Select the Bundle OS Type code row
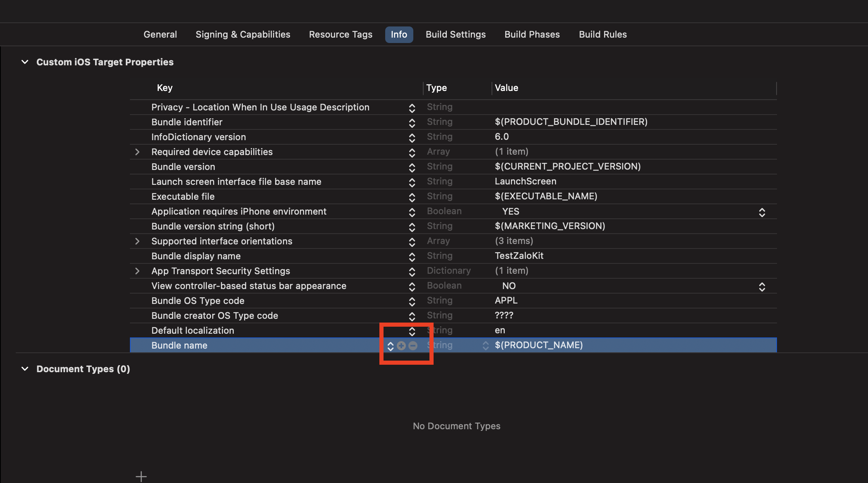The image size is (868, 483). 198,301
